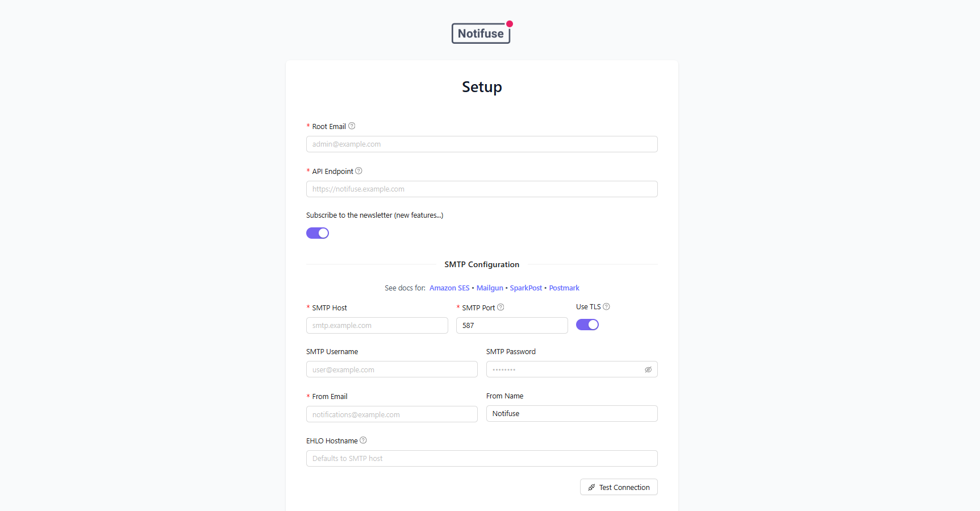Image resolution: width=980 pixels, height=511 pixels.
Task: Click the question mark next to SMTP Port
Action: click(501, 307)
